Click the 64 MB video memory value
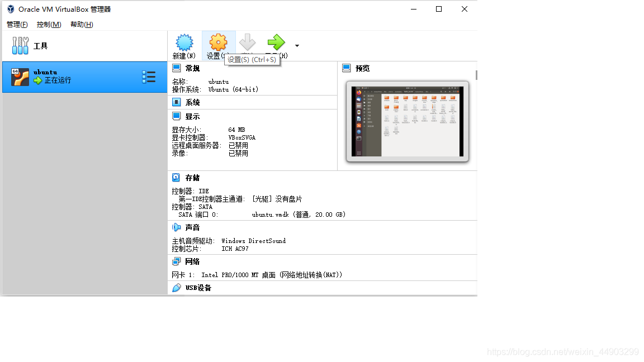This screenshot has height=362, width=644. click(x=236, y=130)
